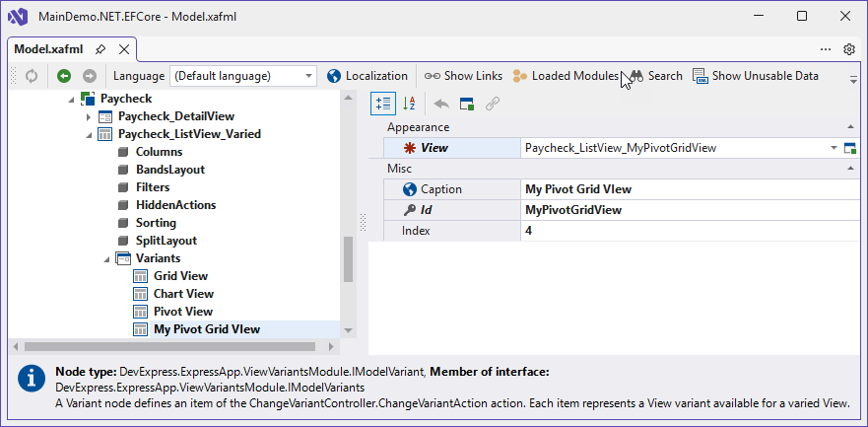Screen dimensions: 868x427
Task: Click the Paycheck class icon
Action: pos(88,99)
